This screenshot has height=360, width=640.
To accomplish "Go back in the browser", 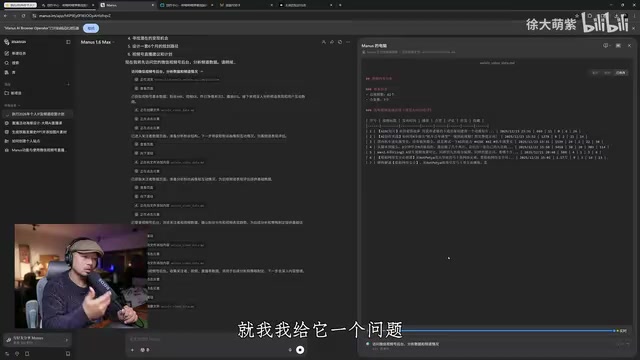I will [5, 16].
